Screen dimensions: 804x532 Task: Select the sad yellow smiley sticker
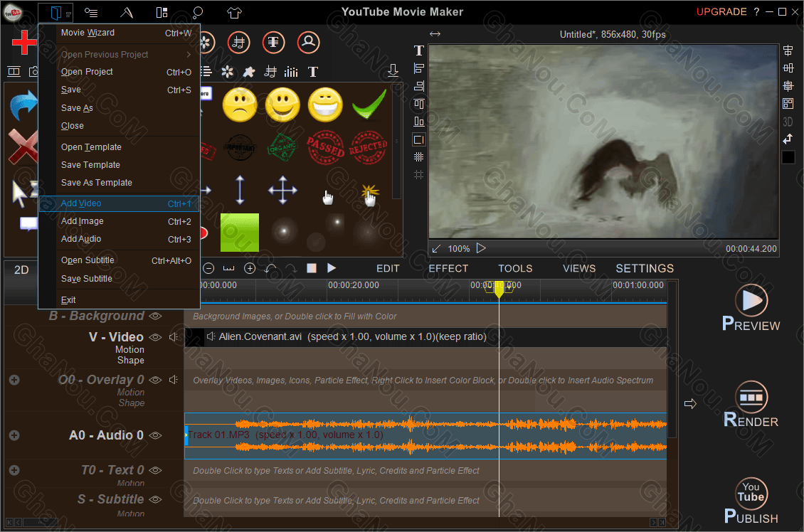[x=240, y=105]
